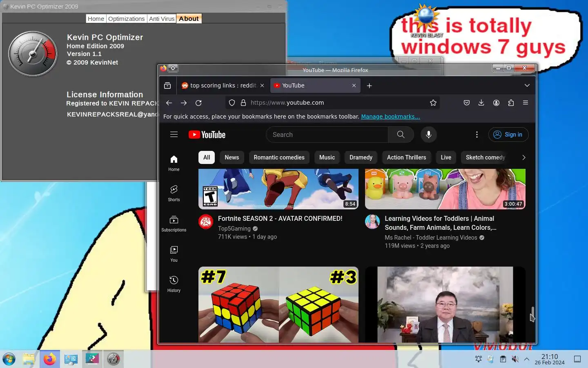Viewport: 588px width, 368px height.
Task: Reload the YouTube page
Action: click(x=198, y=103)
